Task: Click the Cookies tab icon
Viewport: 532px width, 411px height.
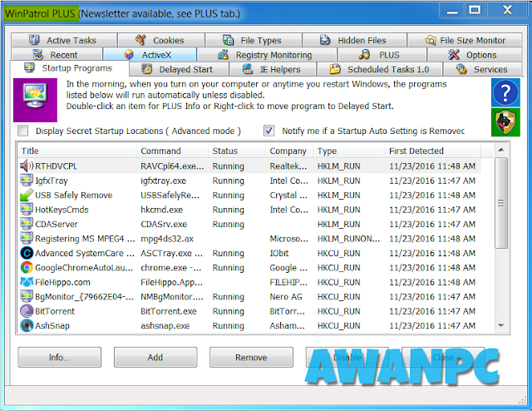Action: 140,40
